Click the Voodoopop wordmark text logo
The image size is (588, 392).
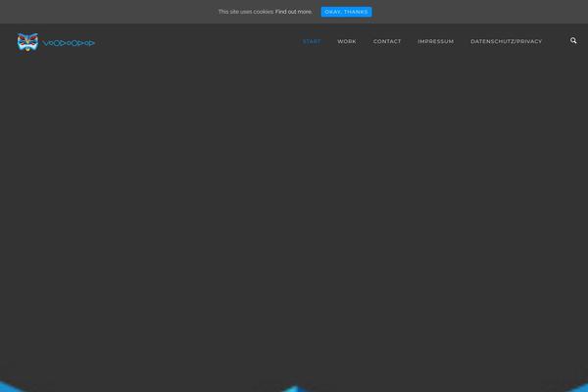coord(69,43)
